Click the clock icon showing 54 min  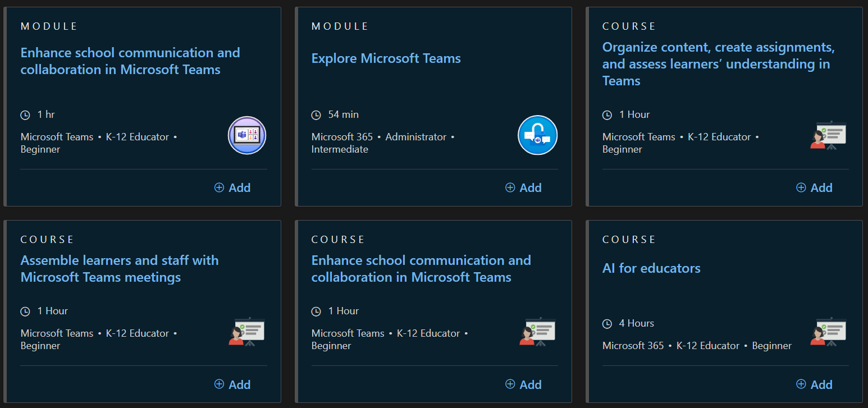(316, 114)
